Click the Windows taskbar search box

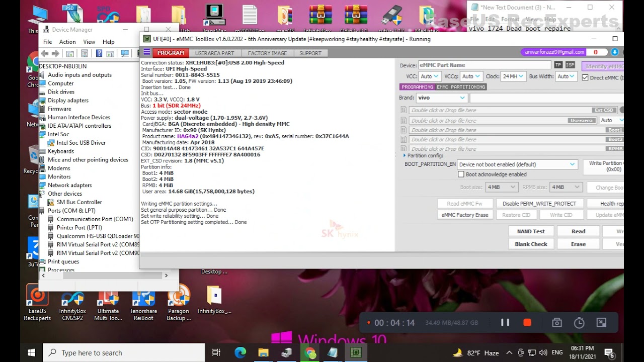(124, 352)
